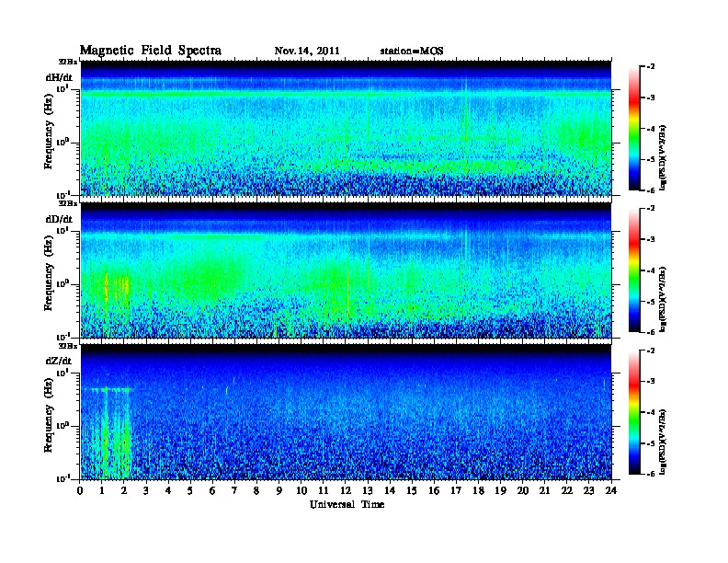
Task: Click the 'station=MOS' label
Action: click(412, 52)
